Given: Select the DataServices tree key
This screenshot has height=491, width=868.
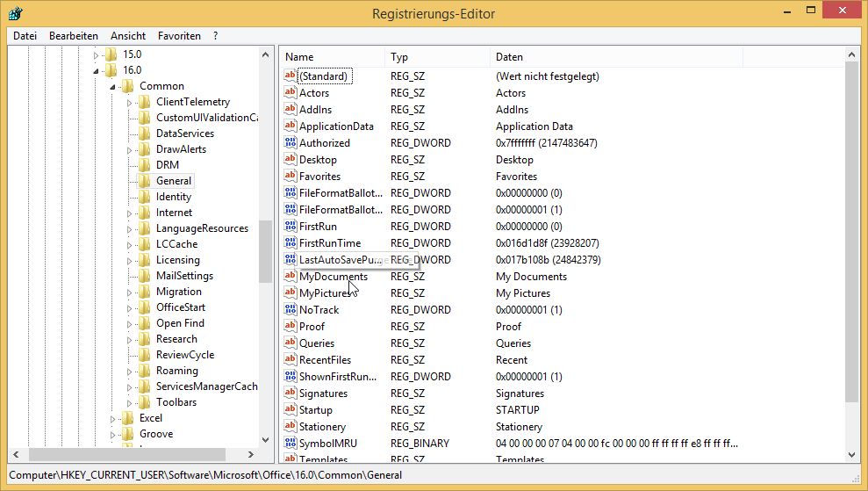Looking at the screenshot, I should click(x=185, y=133).
